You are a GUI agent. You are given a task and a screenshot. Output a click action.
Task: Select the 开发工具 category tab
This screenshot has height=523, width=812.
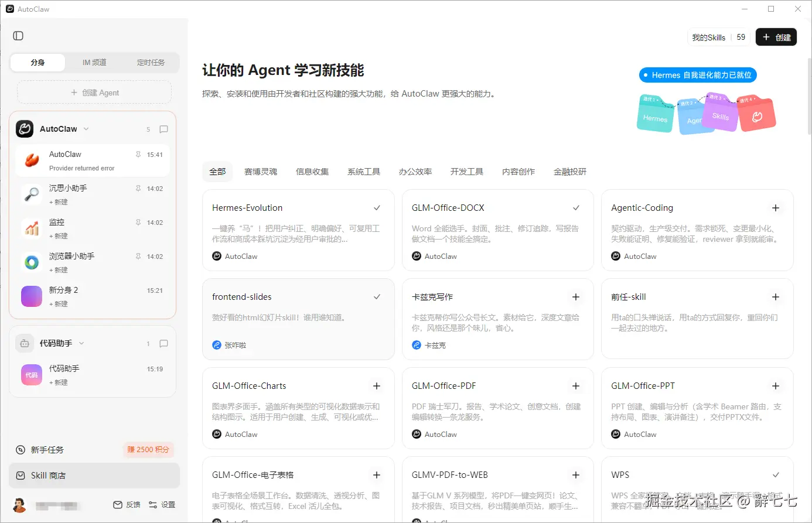[467, 172]
